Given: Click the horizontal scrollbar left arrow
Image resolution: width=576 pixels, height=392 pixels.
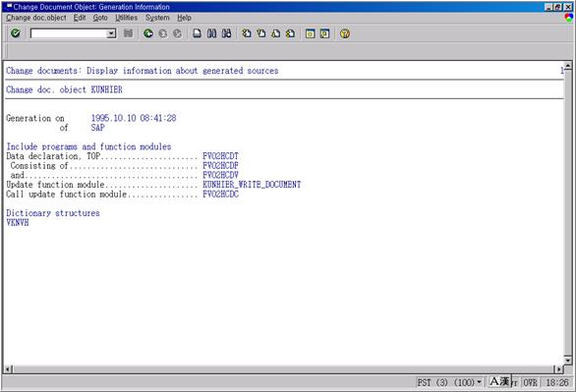Looking at the screenshot, I should tap(8, 369).
